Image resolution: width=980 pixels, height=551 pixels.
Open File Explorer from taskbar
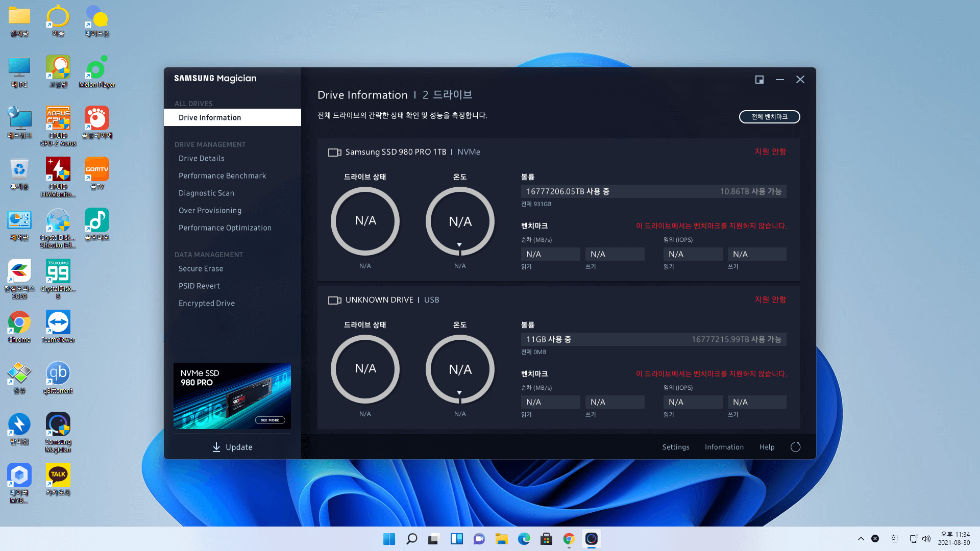501,539
